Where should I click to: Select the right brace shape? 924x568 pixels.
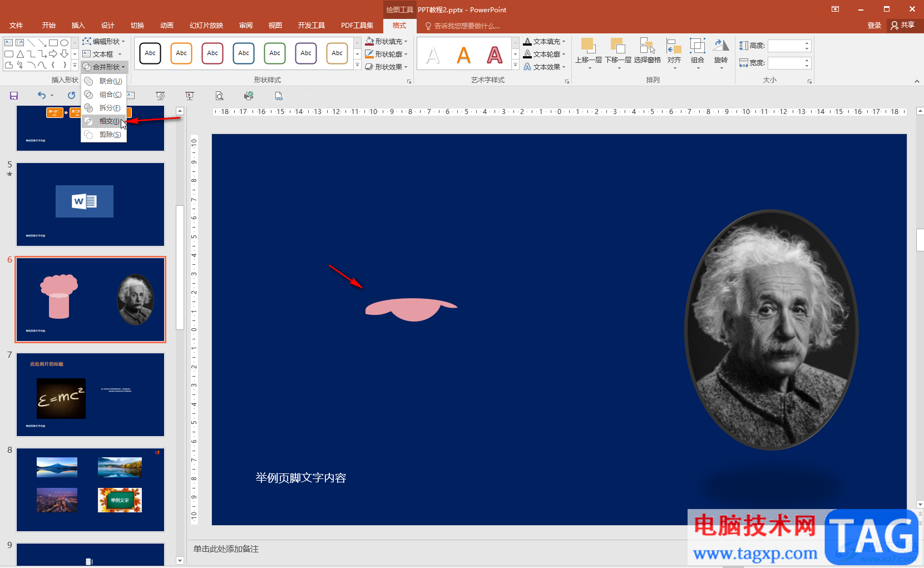pyautogui.click(x=65, y=65)
